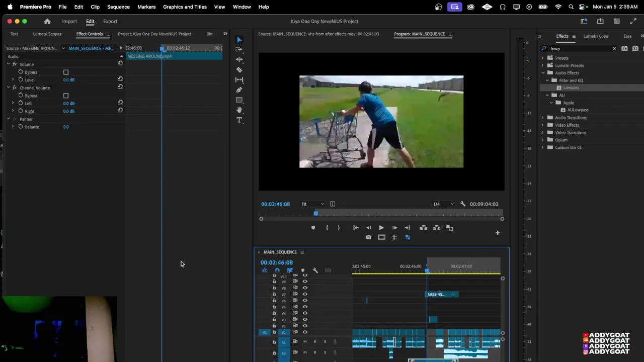Select the Type tool
Viewport: 644px width, 362px height.
coord(239,120)
